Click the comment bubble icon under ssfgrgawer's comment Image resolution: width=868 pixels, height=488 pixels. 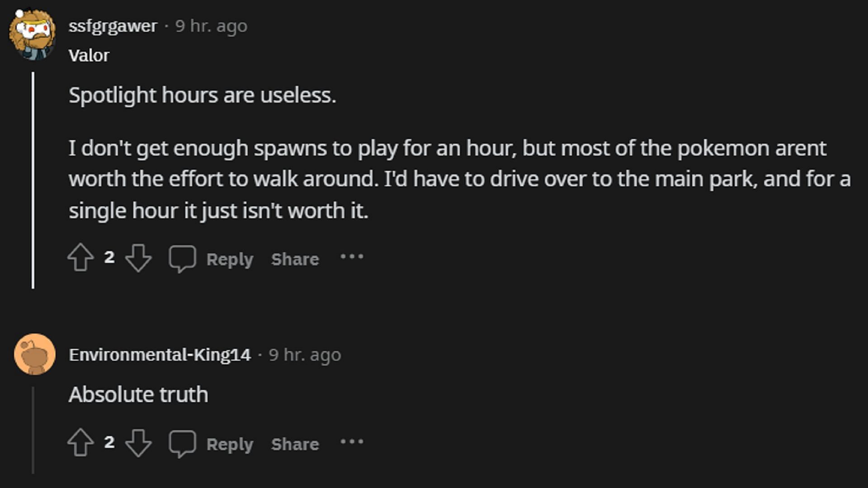pos(182,258)
